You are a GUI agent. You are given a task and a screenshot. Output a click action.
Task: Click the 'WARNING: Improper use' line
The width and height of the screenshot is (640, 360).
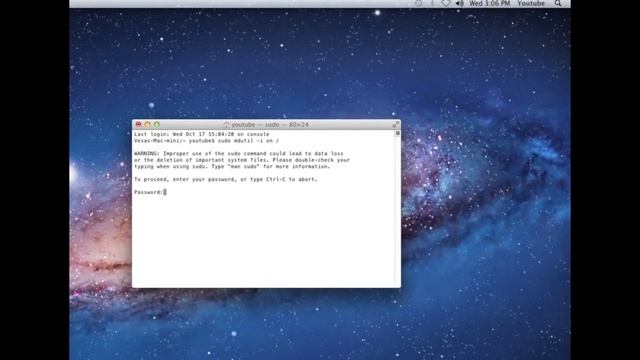(238, 153)
